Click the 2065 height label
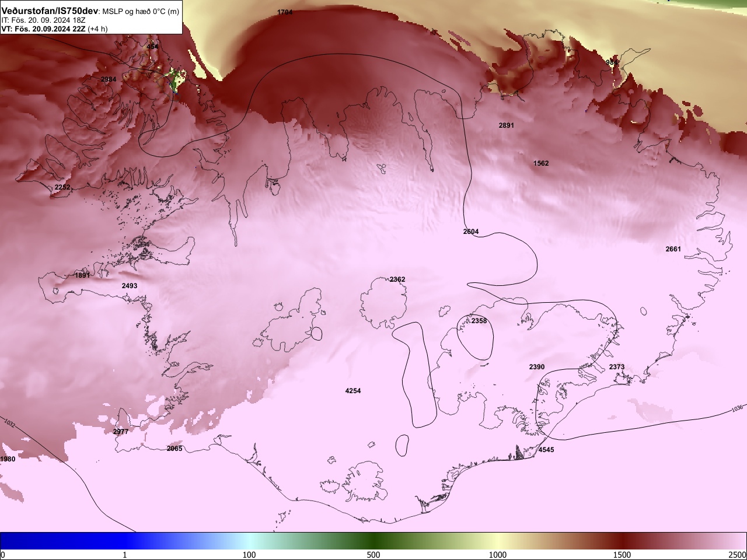This screenshot has height=560, width=747. pyautogui.click(x=174, y=449)
